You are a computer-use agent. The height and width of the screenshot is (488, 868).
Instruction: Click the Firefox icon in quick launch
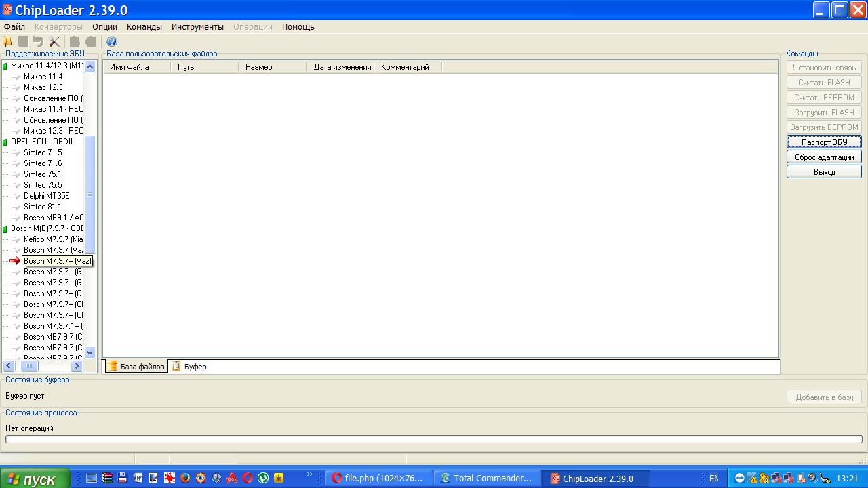[185, 478]
